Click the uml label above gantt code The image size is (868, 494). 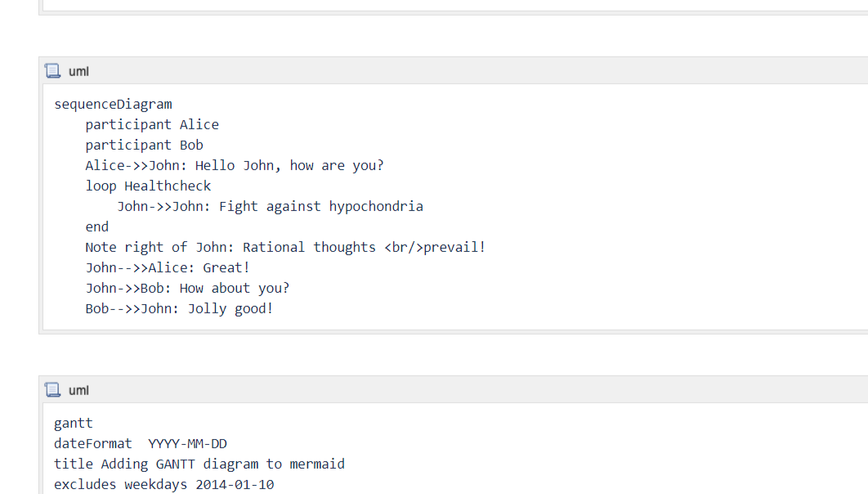pyautogui.click(x=78, y=390)
